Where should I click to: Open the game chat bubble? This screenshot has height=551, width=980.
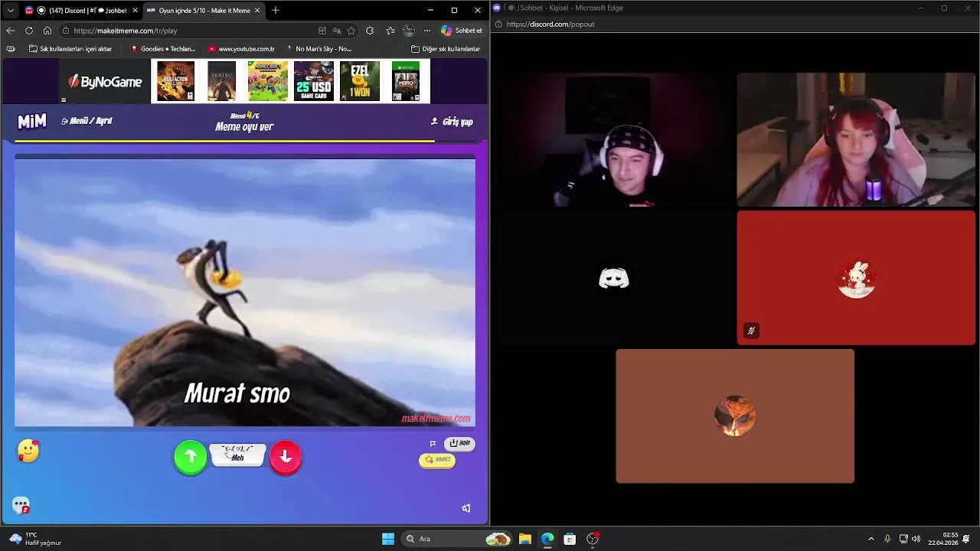(x=21, y=505)
